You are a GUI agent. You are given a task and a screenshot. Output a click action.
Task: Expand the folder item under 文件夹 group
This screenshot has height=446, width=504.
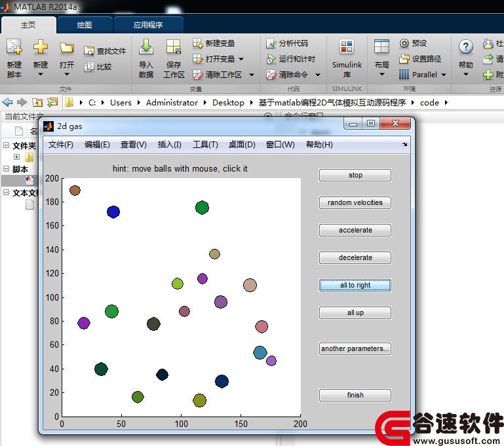tap(17, 157)
